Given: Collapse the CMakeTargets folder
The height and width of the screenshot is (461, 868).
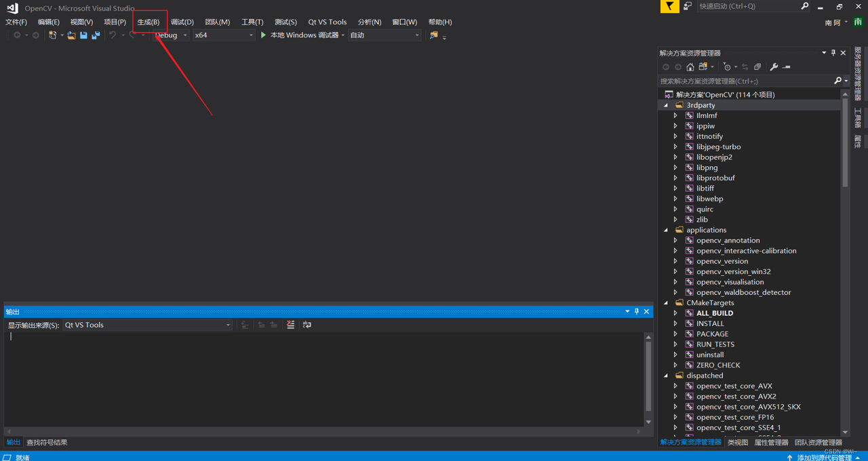Looking at the screenshot, I should click(x=666, y=303).
